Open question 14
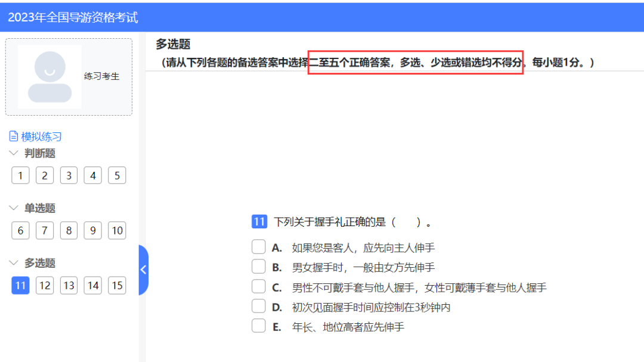 click(x=93, y=286)
